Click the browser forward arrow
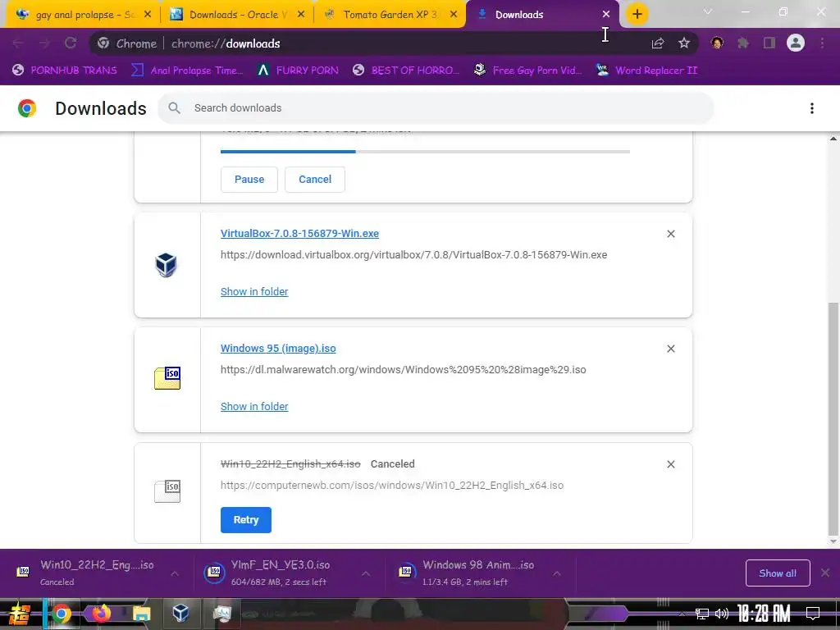 click(x=44, y=43)
